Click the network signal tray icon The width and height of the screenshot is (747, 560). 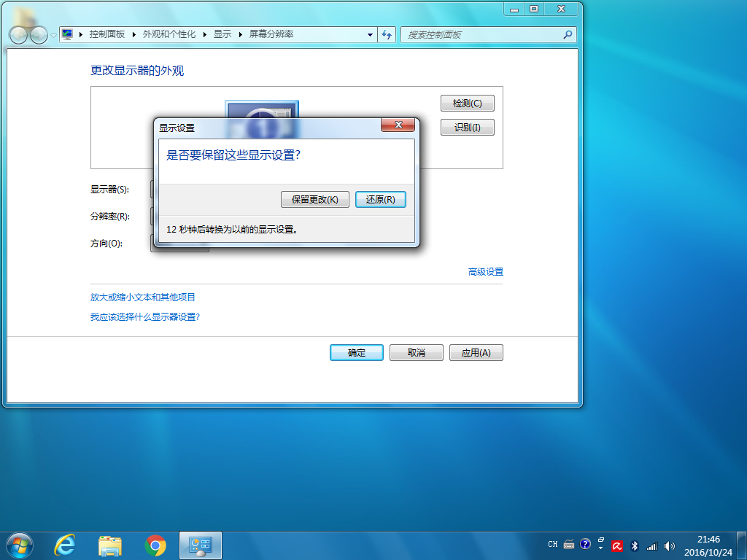651,546
